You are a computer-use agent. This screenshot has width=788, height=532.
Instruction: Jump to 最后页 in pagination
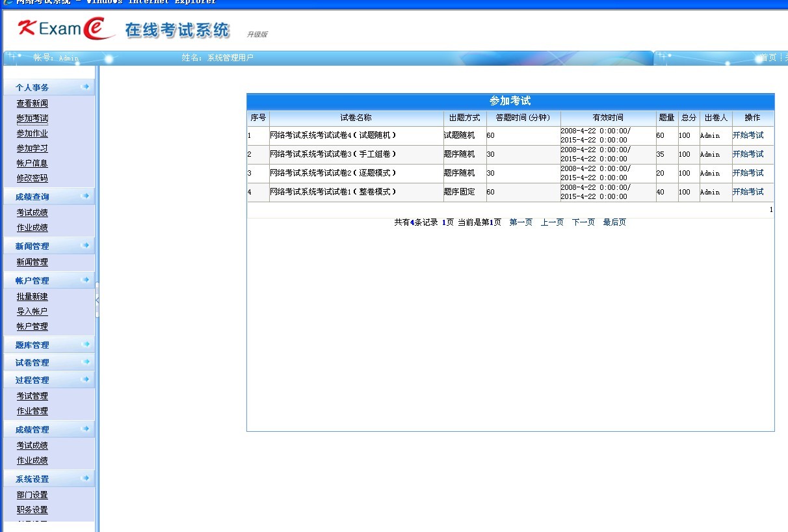pos(614,222)
